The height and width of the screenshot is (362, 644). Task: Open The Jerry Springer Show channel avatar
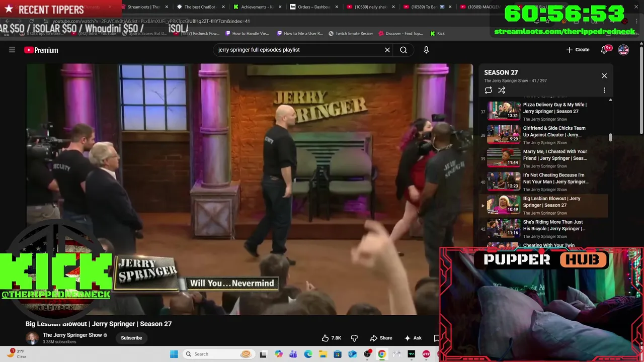pos(32,338)
